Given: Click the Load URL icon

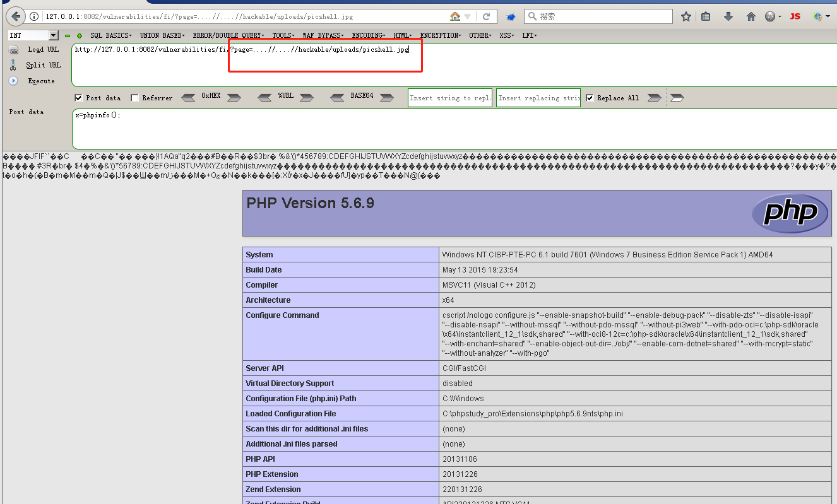Looking at the screenshot, I should click(13, 49).
